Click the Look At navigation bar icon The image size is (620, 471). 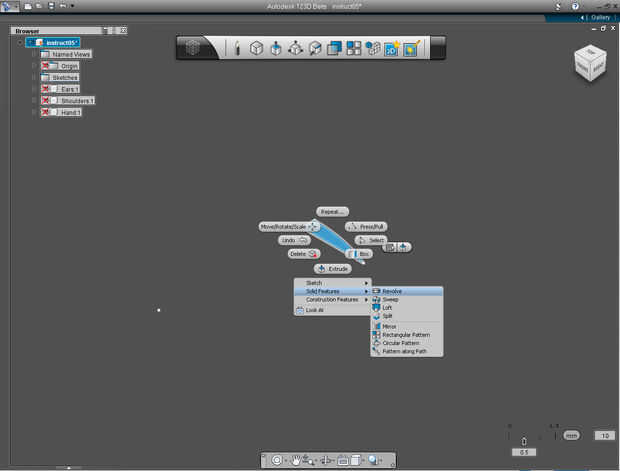tap(342, 460)
